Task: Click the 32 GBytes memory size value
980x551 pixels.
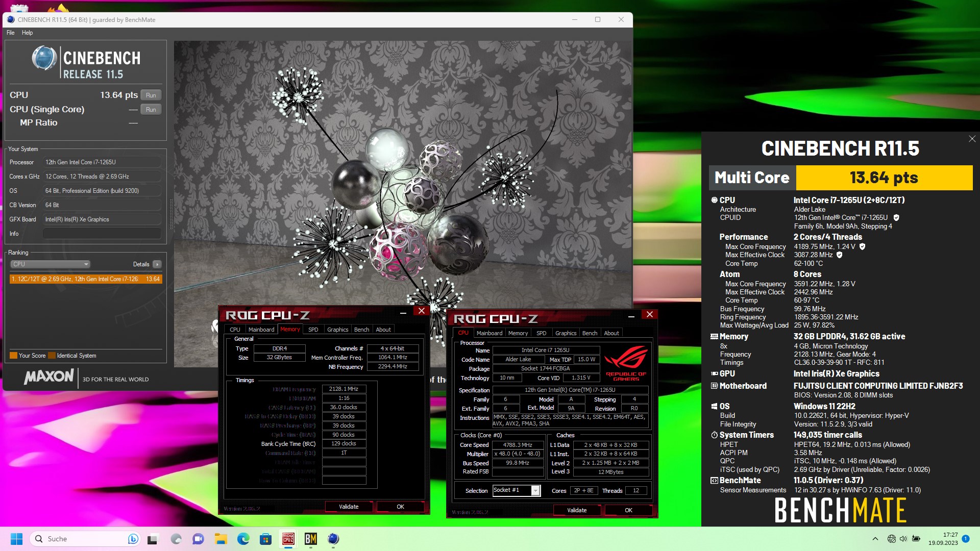Action: pyautogui.click(x=279, y=358)
